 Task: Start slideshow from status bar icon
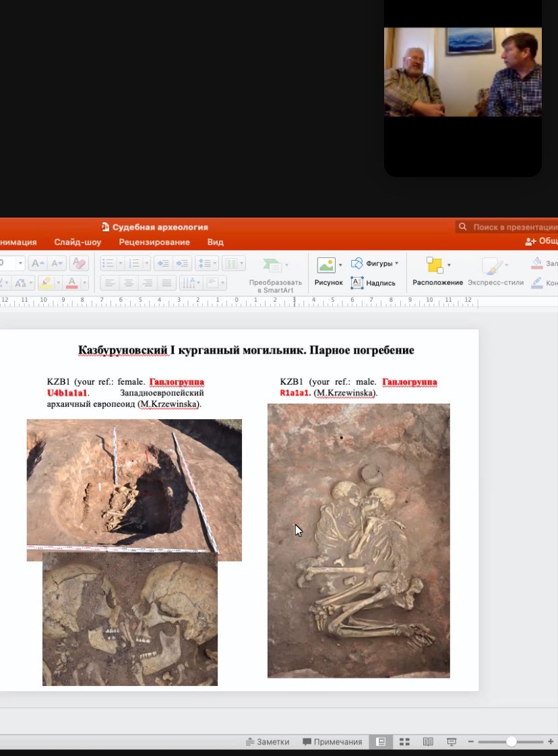[452, 742]
